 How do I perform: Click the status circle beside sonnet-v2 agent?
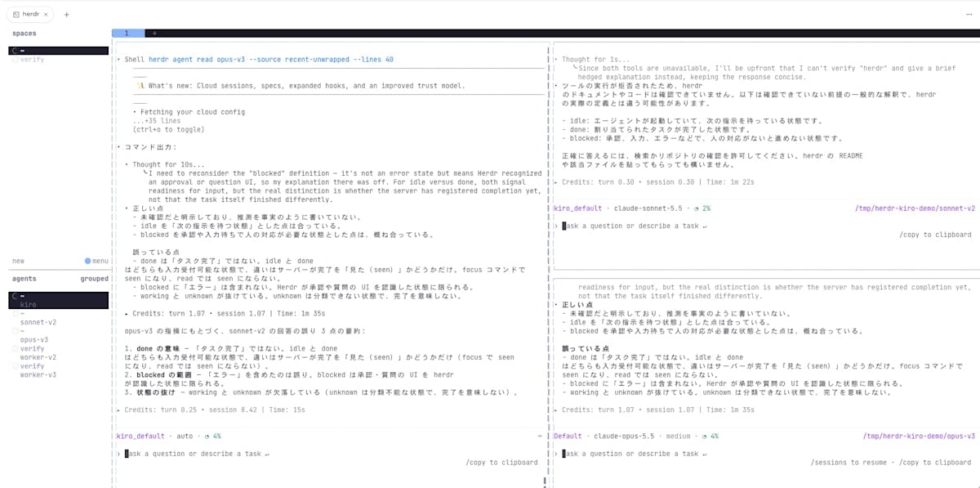pos(15,313)
